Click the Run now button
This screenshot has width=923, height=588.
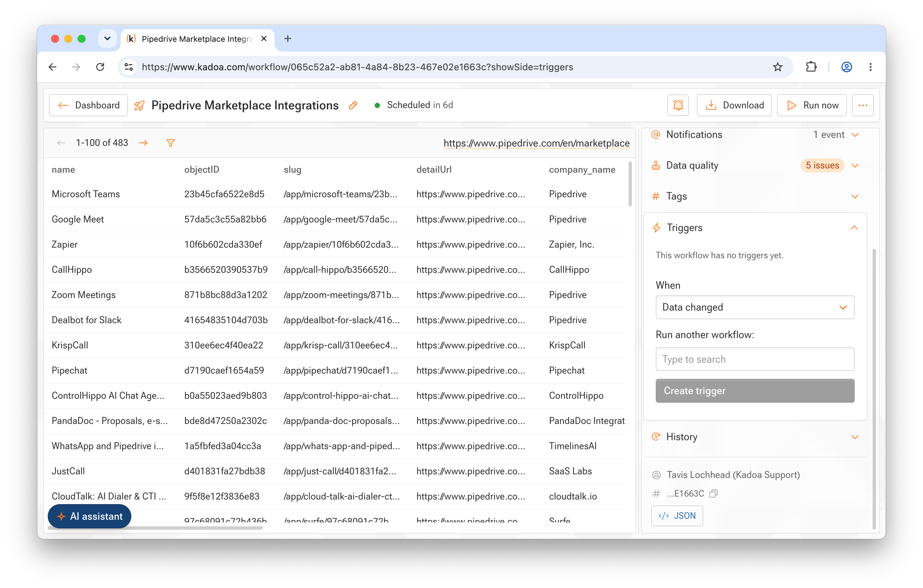(812, 105)
